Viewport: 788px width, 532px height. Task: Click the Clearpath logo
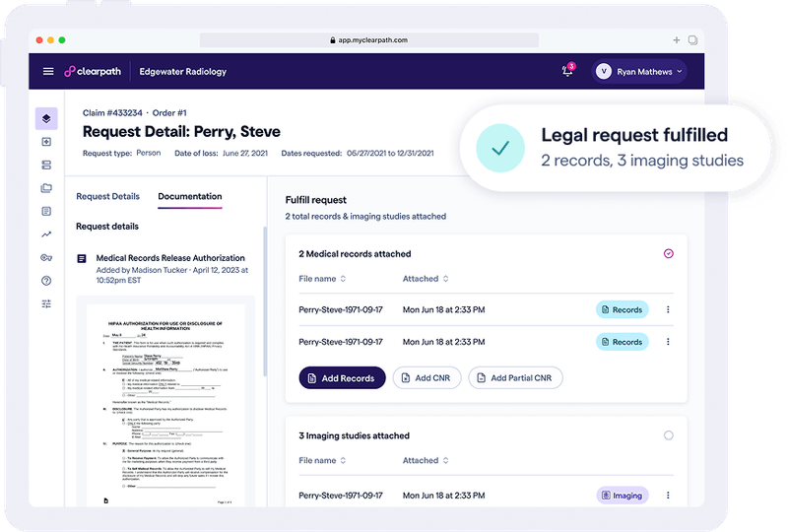93,71
